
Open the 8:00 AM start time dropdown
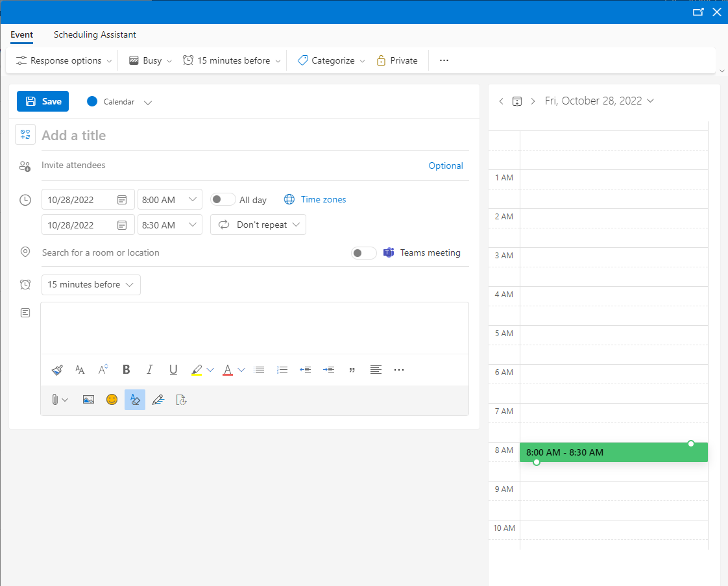pos(192,200)
